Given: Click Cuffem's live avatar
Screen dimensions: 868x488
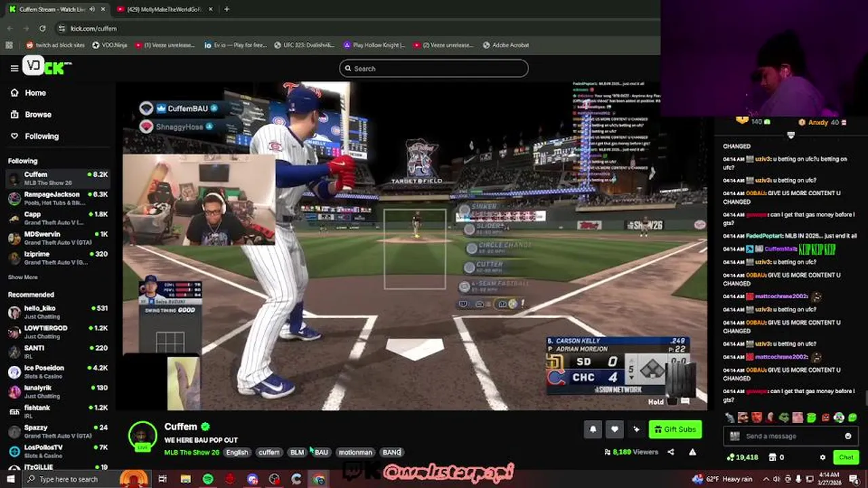Looking at the screenshot, I should 142,436.
